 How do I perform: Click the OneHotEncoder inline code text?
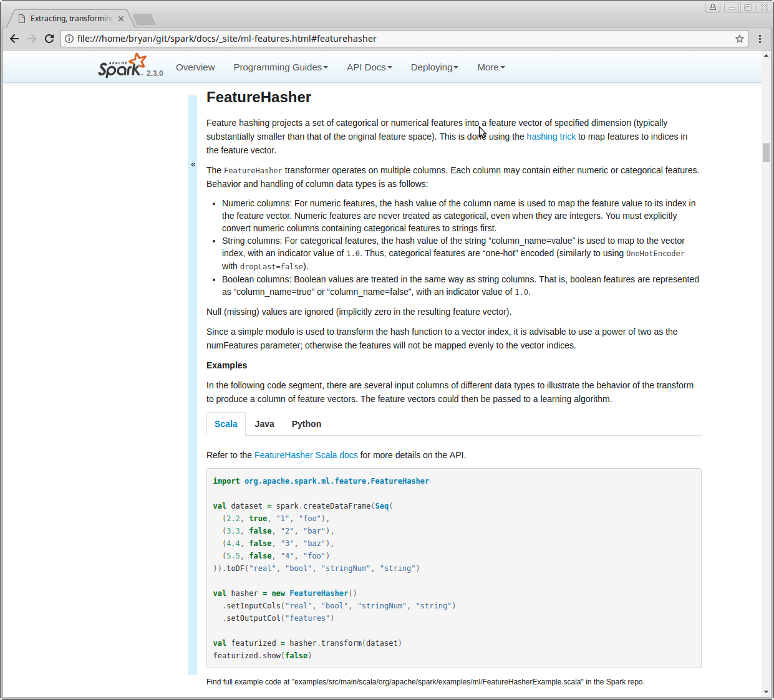[x=655, y=254]
